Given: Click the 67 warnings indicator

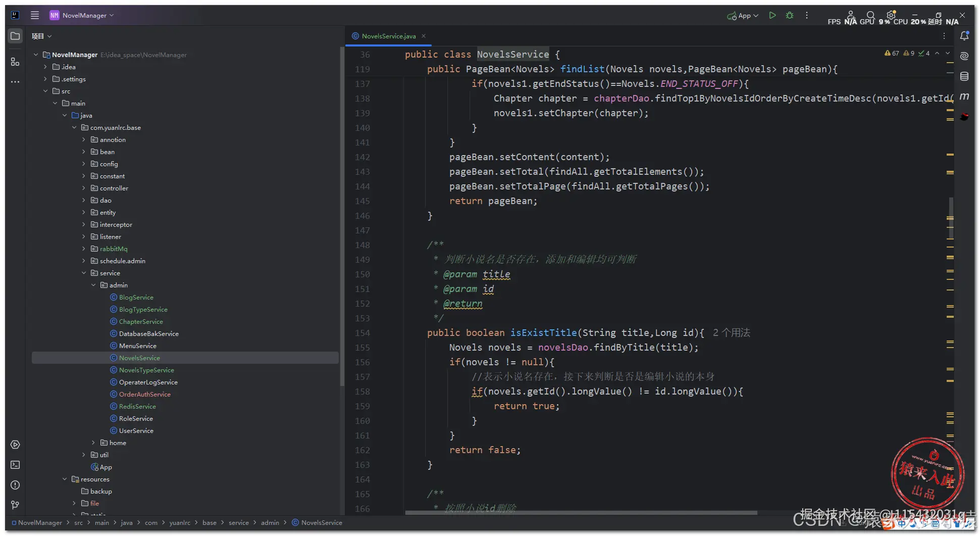Looking at the screenshot, I should 892,53.
